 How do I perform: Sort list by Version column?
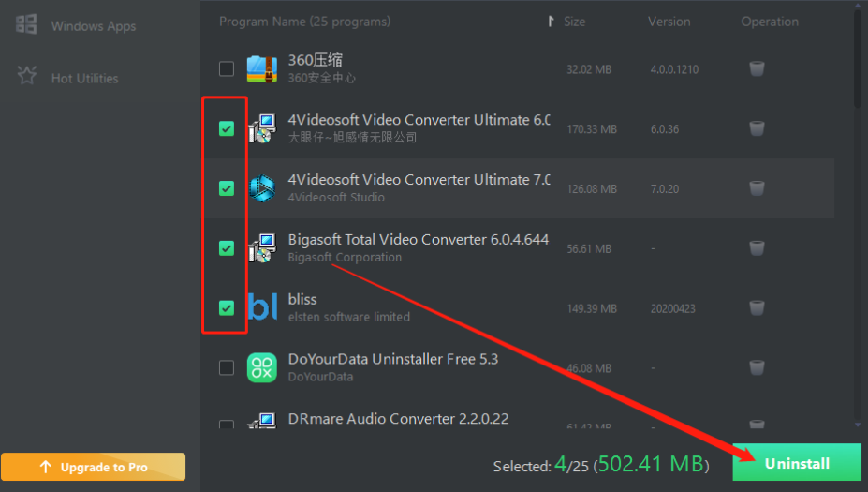[x=669, y=22]
